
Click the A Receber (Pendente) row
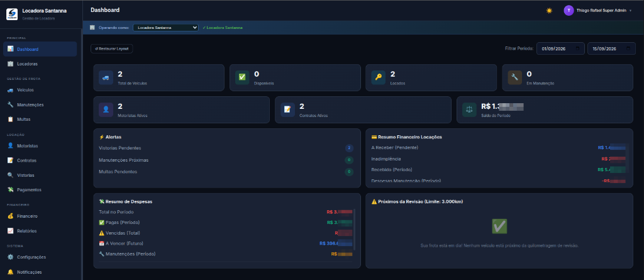point(498,147)
